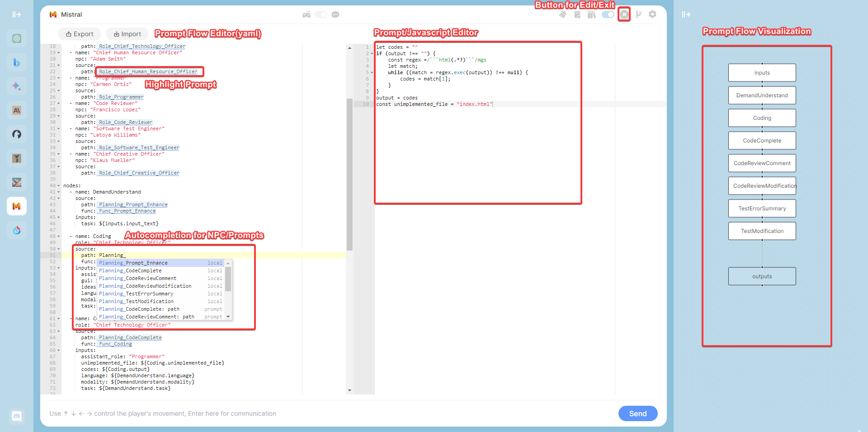This screenshot has height=432, width=868.
Task: Open the Role_Chief_Human_Resource_Officer prompt link
Action: [148, 71]
